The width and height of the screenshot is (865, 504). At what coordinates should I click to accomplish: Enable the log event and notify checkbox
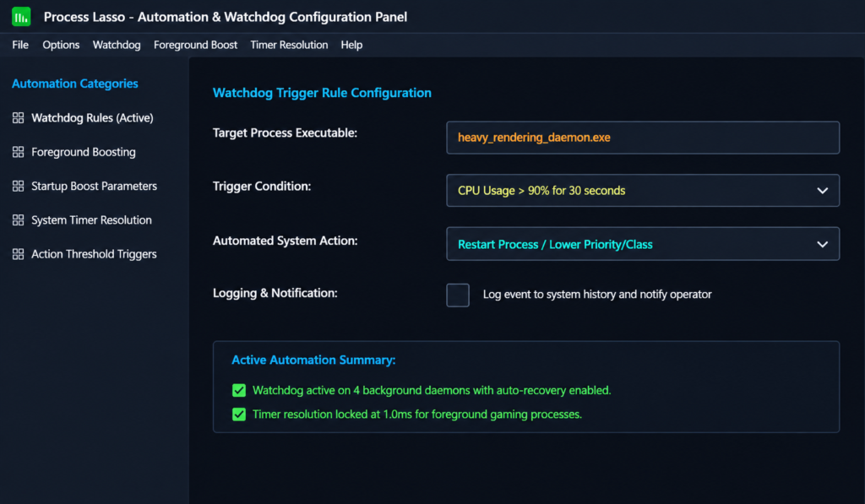click(x=458, y=295)
